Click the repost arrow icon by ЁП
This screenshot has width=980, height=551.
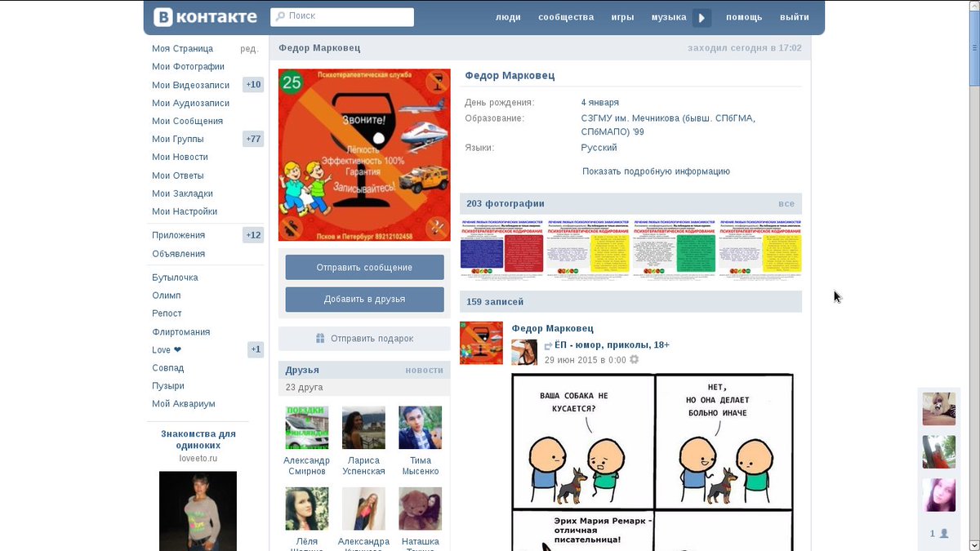point(548,346)
